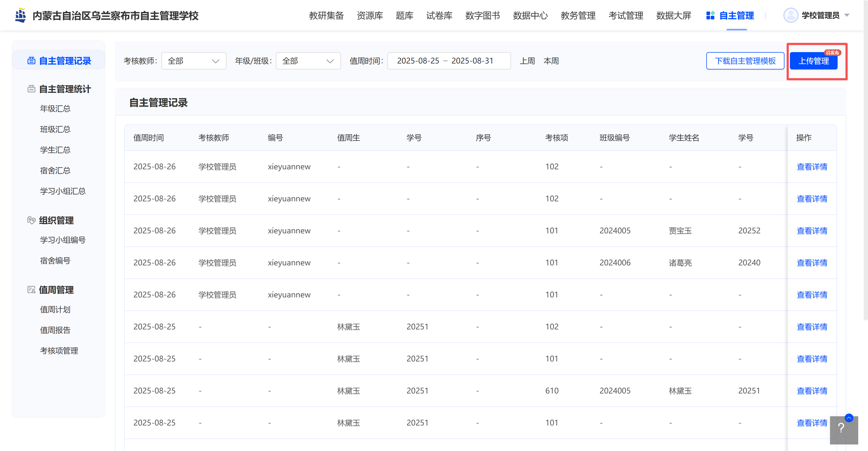The image size is (868, 451).
Task: Expand the 学校管理员 user menu arrow
Action: [x=847, y=15]
